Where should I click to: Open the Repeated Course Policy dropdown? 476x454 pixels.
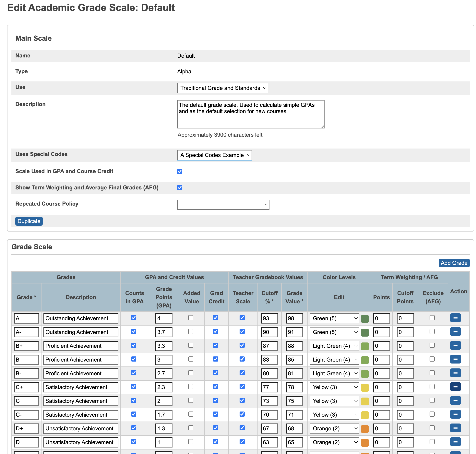223,205
